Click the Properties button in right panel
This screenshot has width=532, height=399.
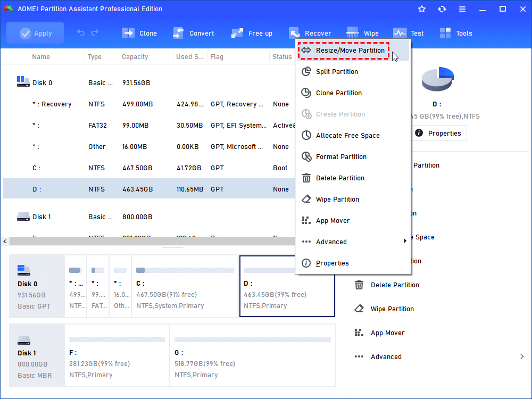[438, 133]
